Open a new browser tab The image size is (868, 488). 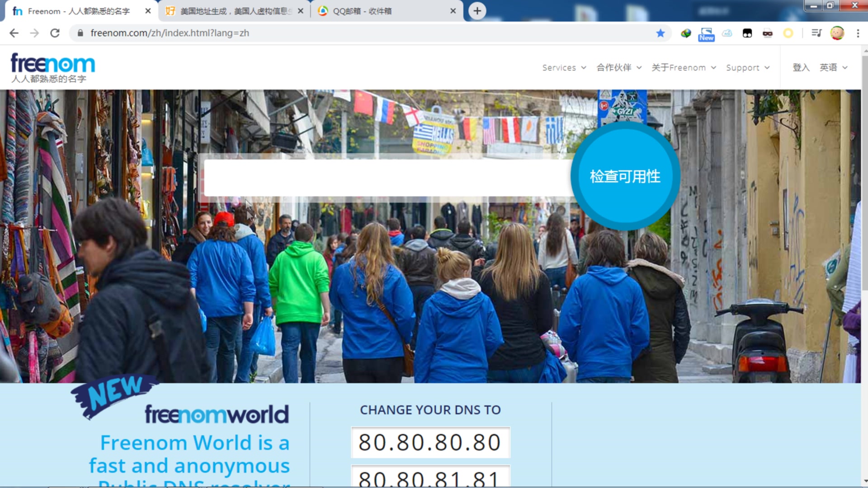click(x=477, y=11)
